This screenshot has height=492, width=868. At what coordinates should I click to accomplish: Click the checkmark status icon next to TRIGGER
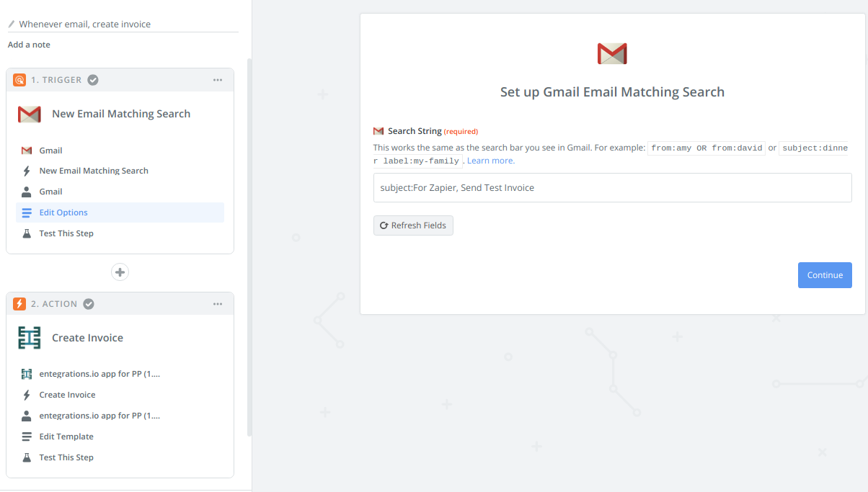93,80
